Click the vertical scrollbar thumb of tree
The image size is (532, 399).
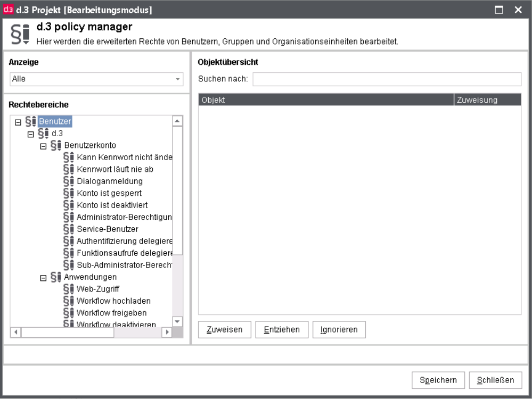[177, 190]
